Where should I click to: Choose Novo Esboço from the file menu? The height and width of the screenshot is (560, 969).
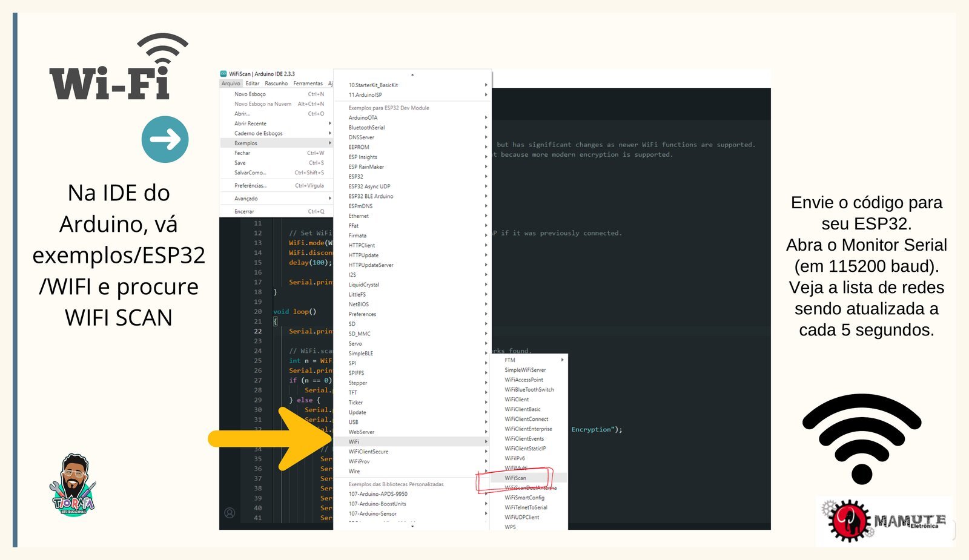pyautogui.click(x=276, y=94)
